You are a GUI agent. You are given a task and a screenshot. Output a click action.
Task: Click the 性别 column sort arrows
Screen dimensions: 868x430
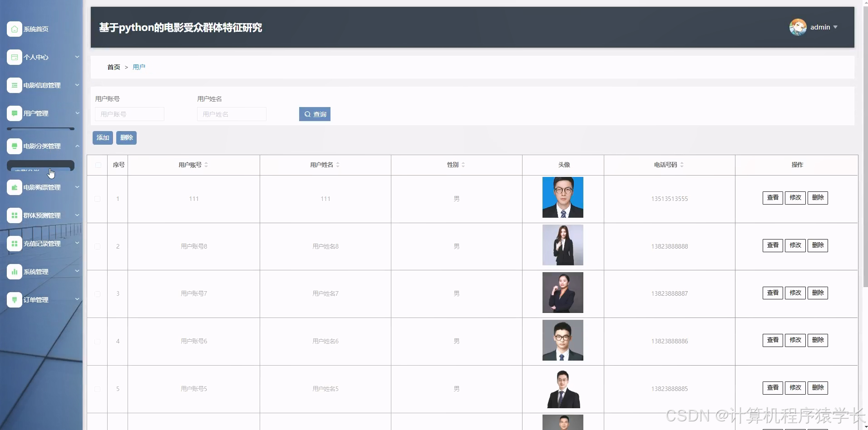click(x=463, y=165)
